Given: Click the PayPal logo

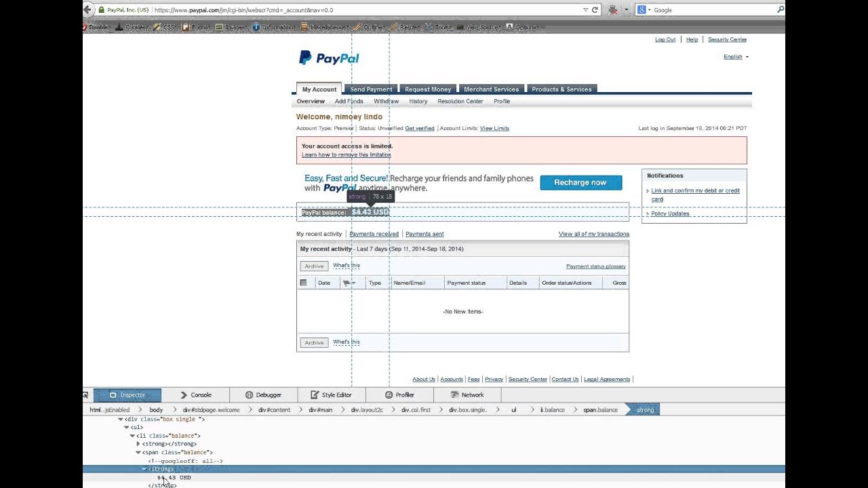Looking at the screenshot, I should click(x=329, y=58).
